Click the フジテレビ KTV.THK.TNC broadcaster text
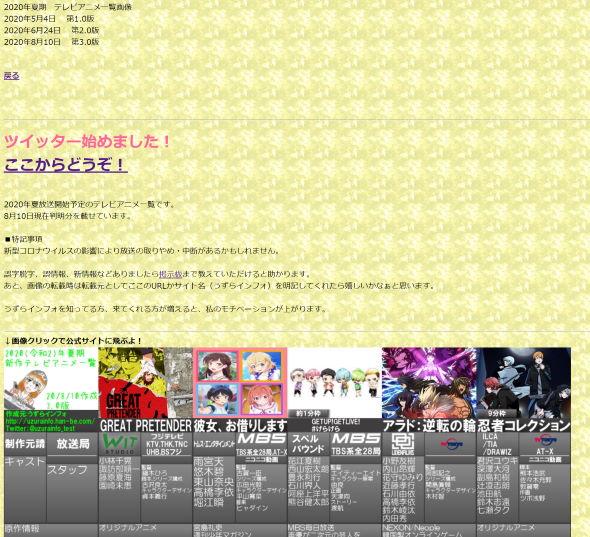Viewport: 590px width, 537px height. pyautogui.click(x=167, y=444)
